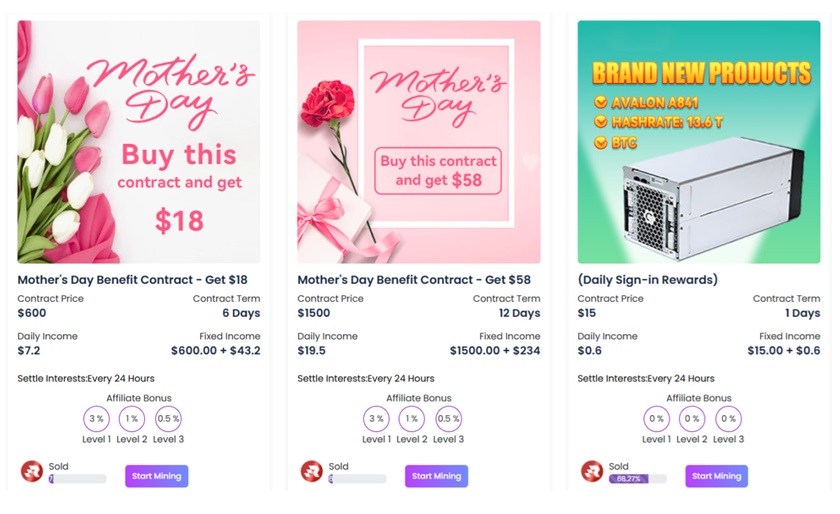The width and height of the screenshot is (840, 514).
Task: Click the 3% Level 1 badge on $18 contract
Action: [96, 419]
